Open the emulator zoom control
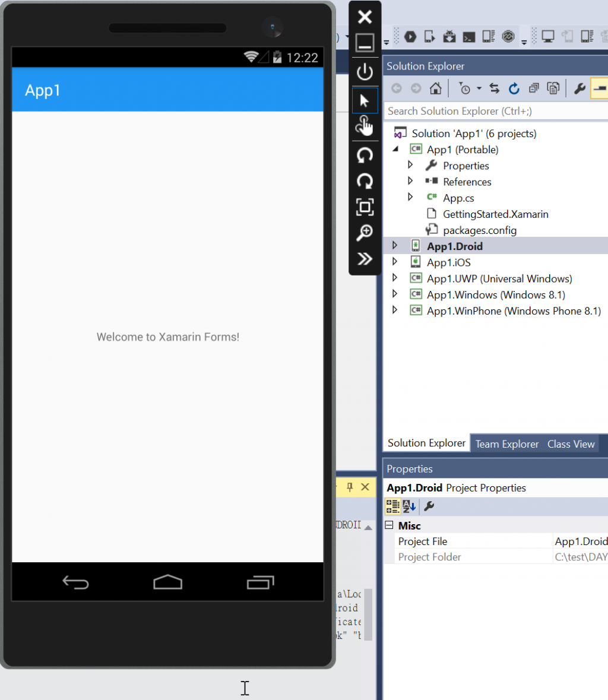The width and height of the screenshot is (608, 700). [365, 233]
